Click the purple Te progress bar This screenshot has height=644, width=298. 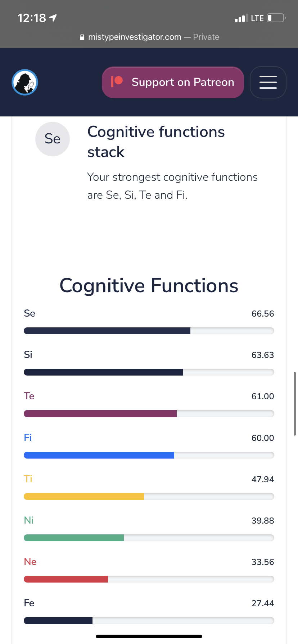click(x=149, y=414)
